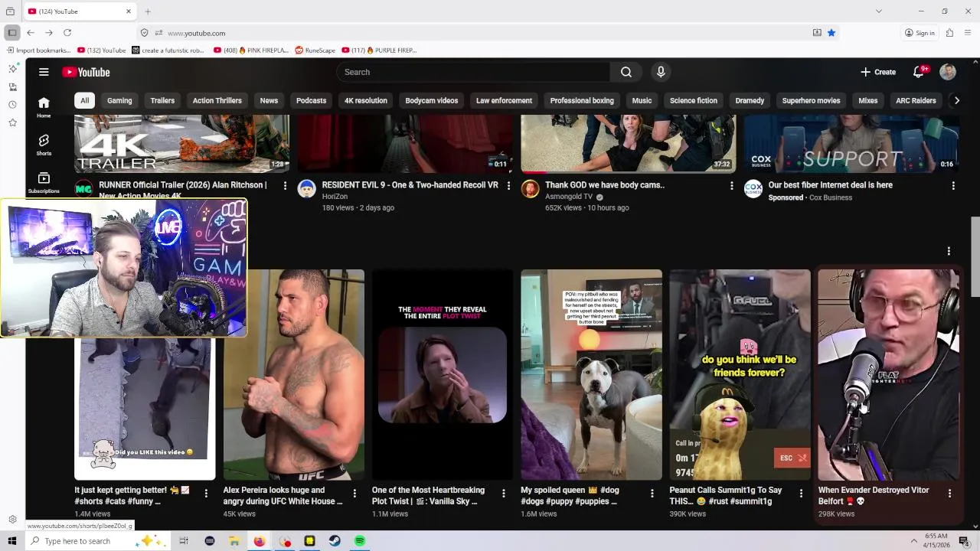Open options for the Alex Pereira short
The image size is (980, 551).
(x=354, y=494)
